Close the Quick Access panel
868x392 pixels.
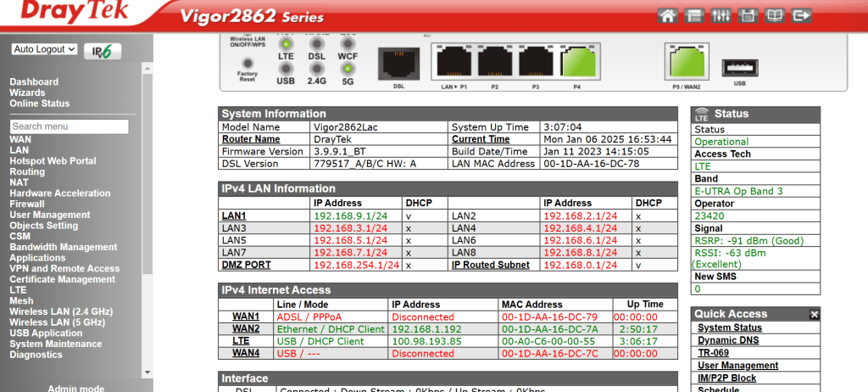(x=815, y=315)
